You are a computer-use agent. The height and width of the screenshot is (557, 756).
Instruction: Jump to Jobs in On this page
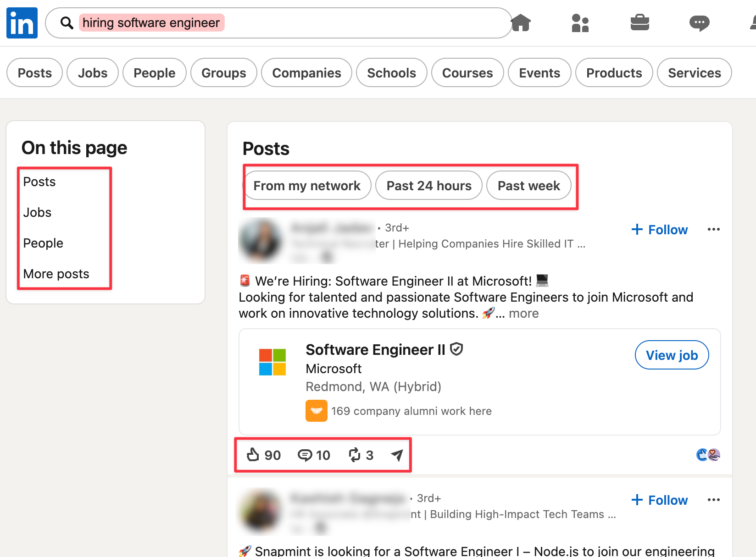[x=37, y=212]
